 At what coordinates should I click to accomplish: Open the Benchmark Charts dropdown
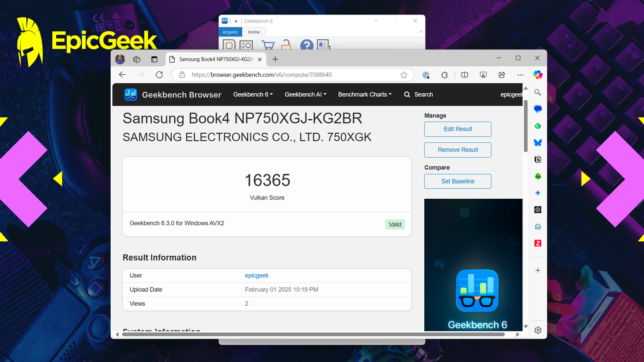pos(364,95)
